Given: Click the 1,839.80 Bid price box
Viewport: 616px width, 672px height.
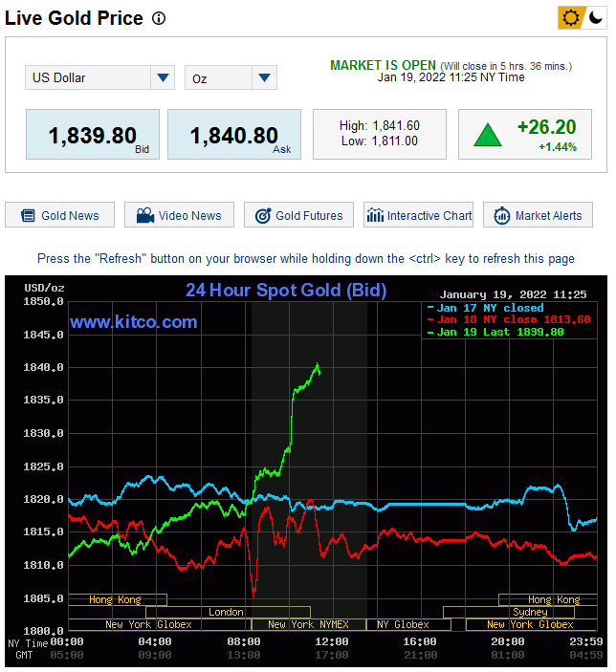Looking at the screenshot, I should [x=93, y=135].
